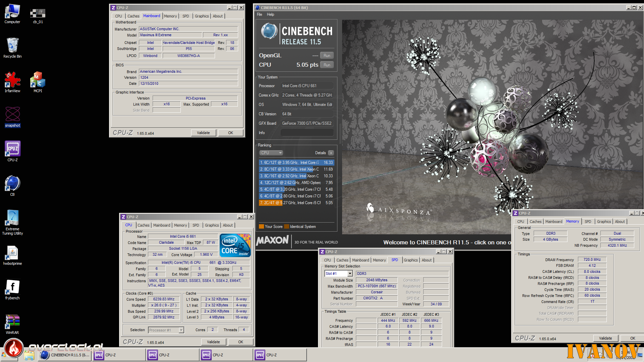Screen dimensions: 644x362
Task: Select ranking row 4 12C/12T AMD Opteron
Action: pyautogui.click(x=297, y=183)
